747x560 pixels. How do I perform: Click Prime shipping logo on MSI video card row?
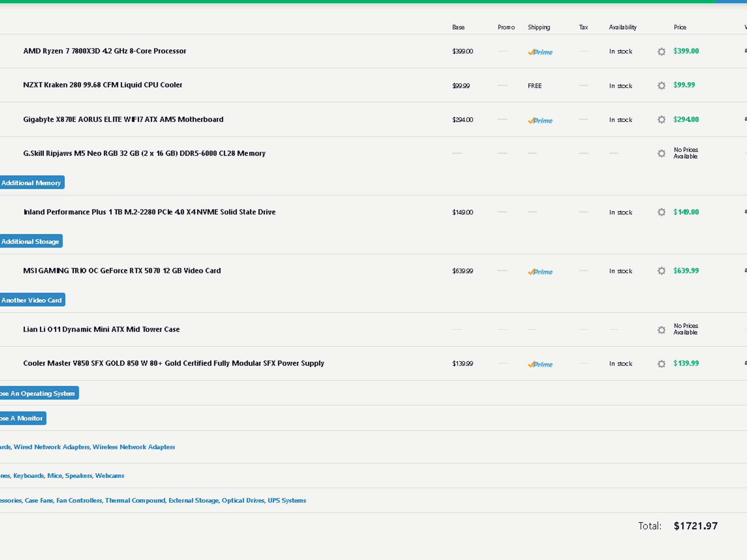[540, 272]
